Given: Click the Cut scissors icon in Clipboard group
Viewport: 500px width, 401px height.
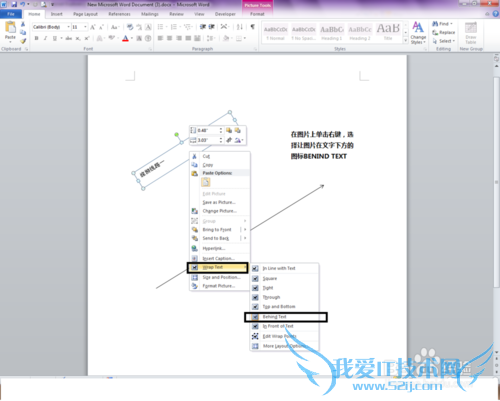Looking at the screenshot, I should (23, 24).
